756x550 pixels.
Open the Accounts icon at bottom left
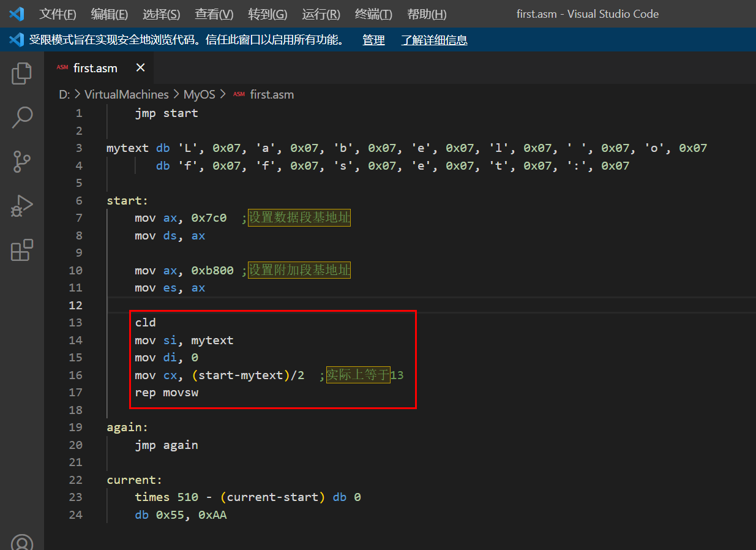(22, 543)
